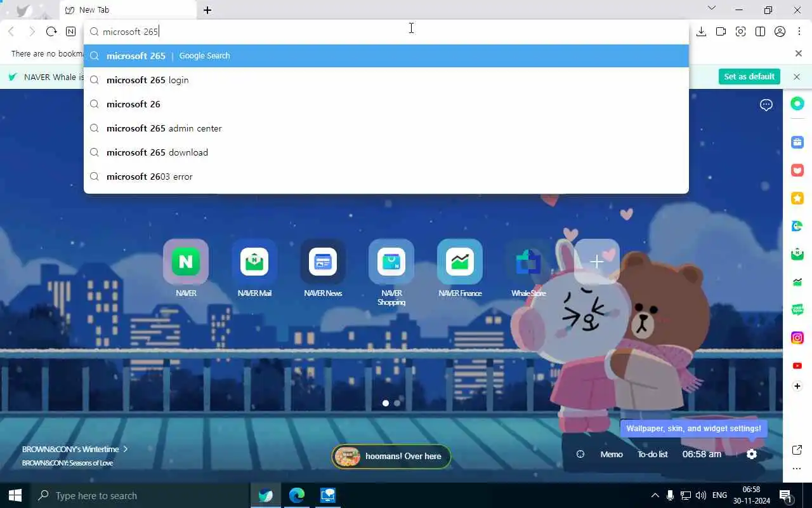This screenshot has width=812, height=508.
Task: Select the first shortcuts page dot
Action: [386, 403]
